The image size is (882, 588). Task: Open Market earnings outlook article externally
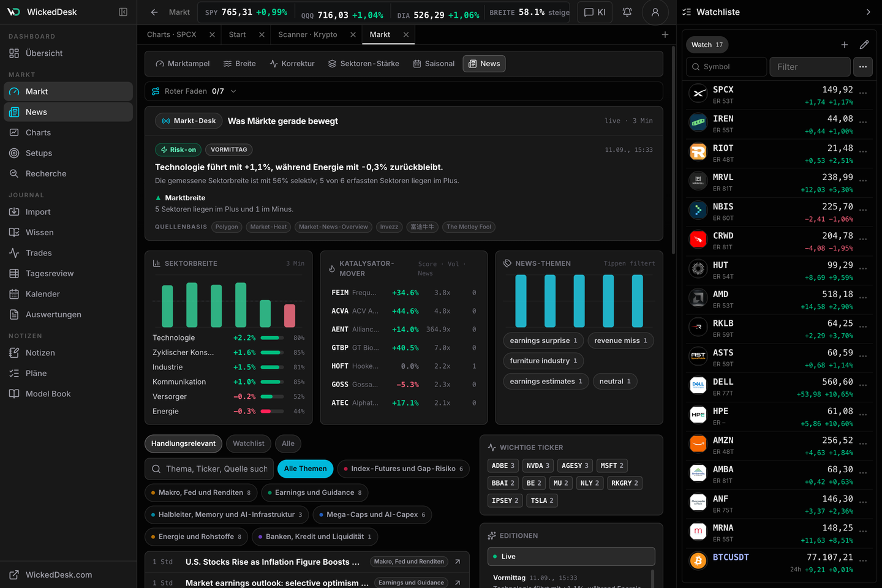pos(458,582)
